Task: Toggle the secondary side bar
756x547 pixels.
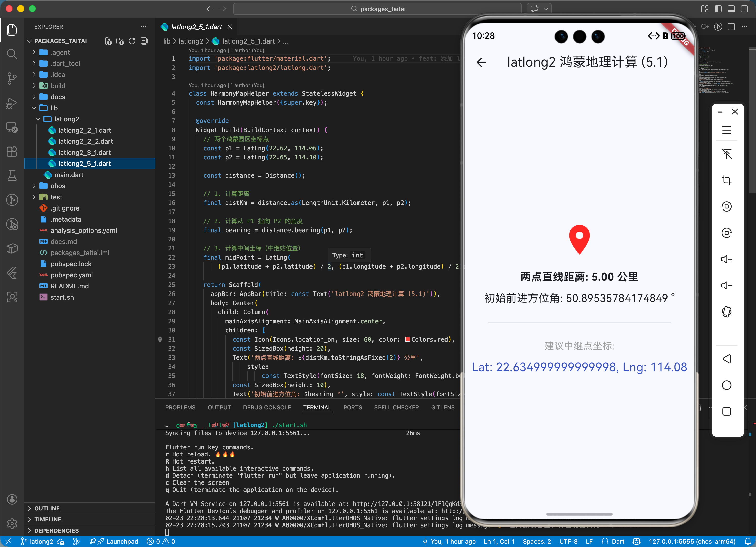Action: tap(744, 9)
